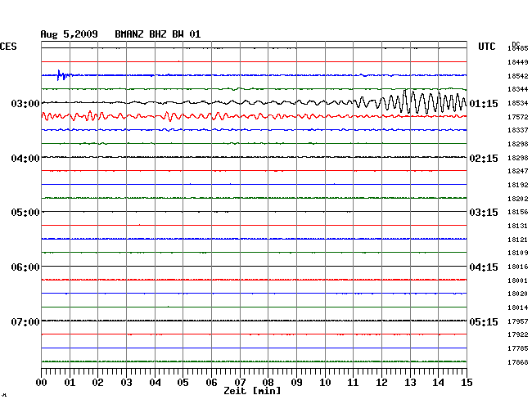Viewport: 532px width, 404px height.
Task: Pick DC offset value 18014
Action: point(518,307)
